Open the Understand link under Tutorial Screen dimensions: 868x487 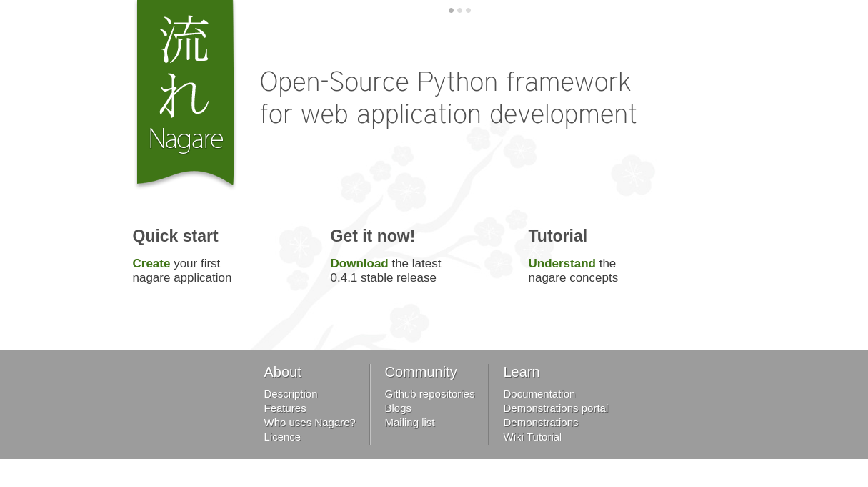coord(562,263)
